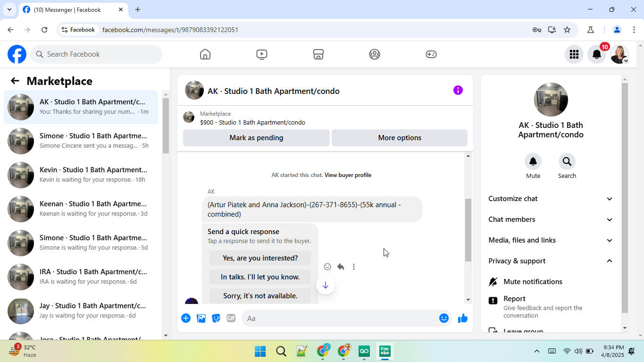Open IRA Studio 1 Bath conversation
This screenshot has width=644, height=362.
click(81, 277)
